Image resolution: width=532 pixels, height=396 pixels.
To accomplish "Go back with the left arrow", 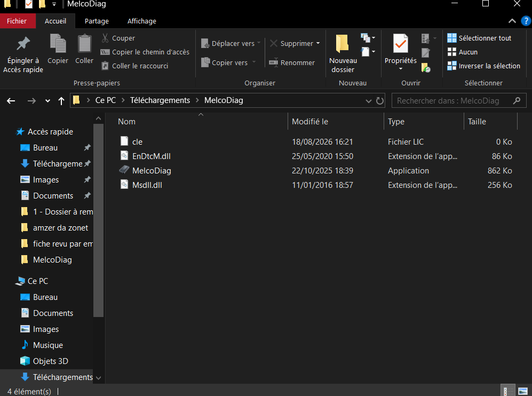I will (x=11, y=101).
